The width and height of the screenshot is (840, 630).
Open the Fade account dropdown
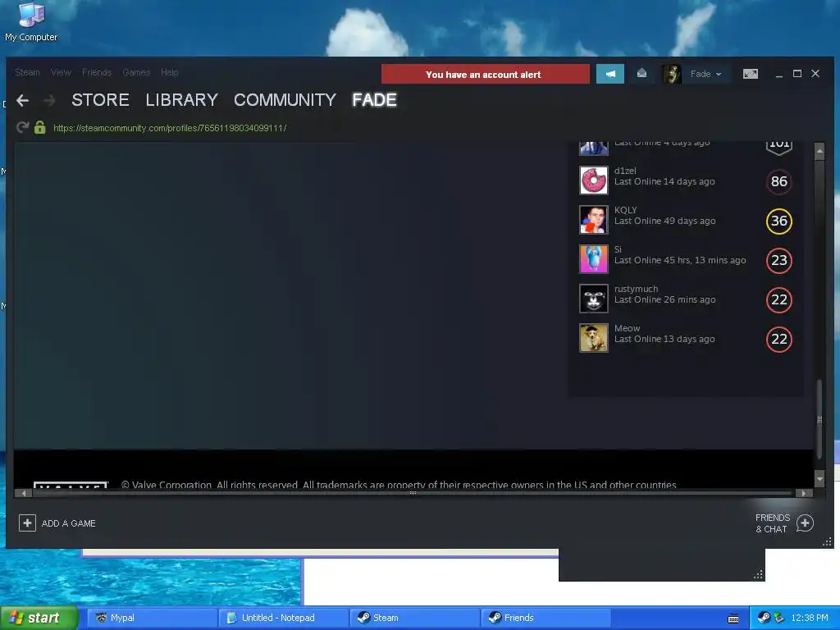(705, 74)
